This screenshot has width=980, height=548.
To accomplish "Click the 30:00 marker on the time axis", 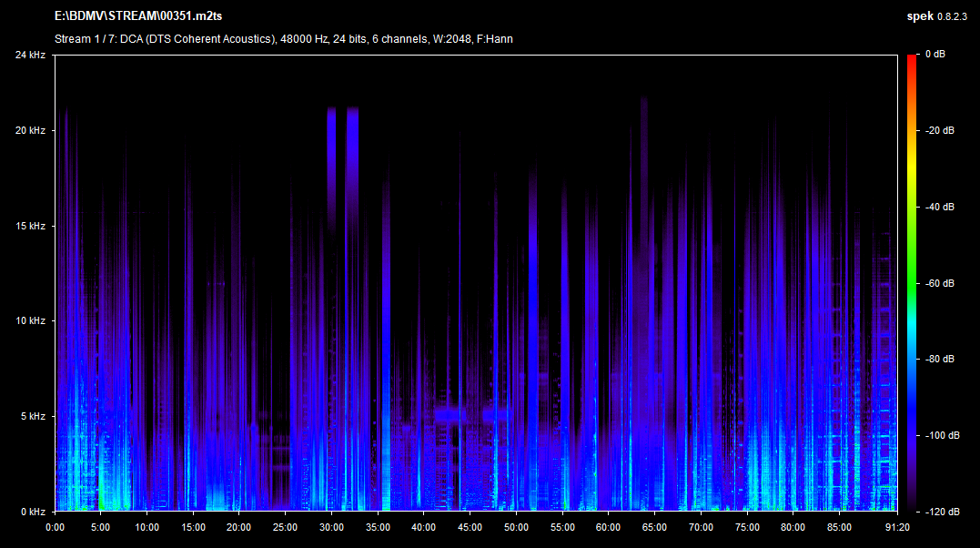I will click(x=331, y=527).
